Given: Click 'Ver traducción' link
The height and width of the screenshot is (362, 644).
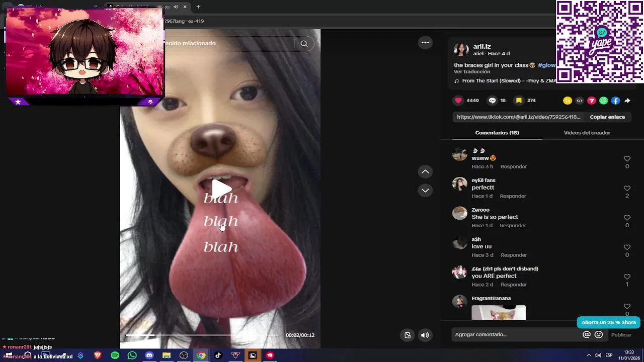Looking at the screenshot, I should 472,72.
